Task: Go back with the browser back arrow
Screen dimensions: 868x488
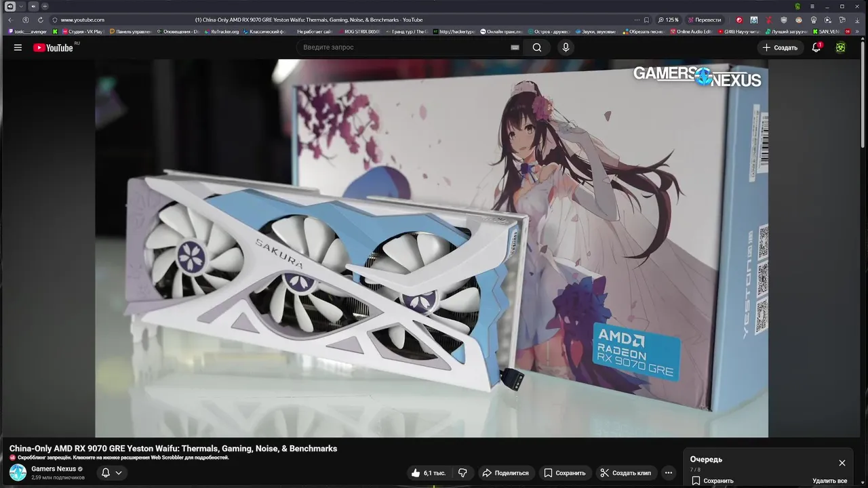Action: coord(10,20)
